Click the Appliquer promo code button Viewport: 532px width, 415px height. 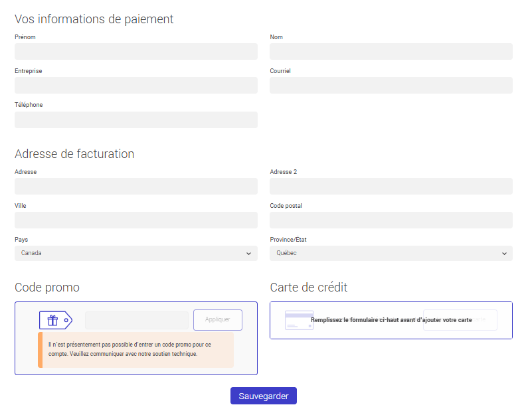click(217, 319)
